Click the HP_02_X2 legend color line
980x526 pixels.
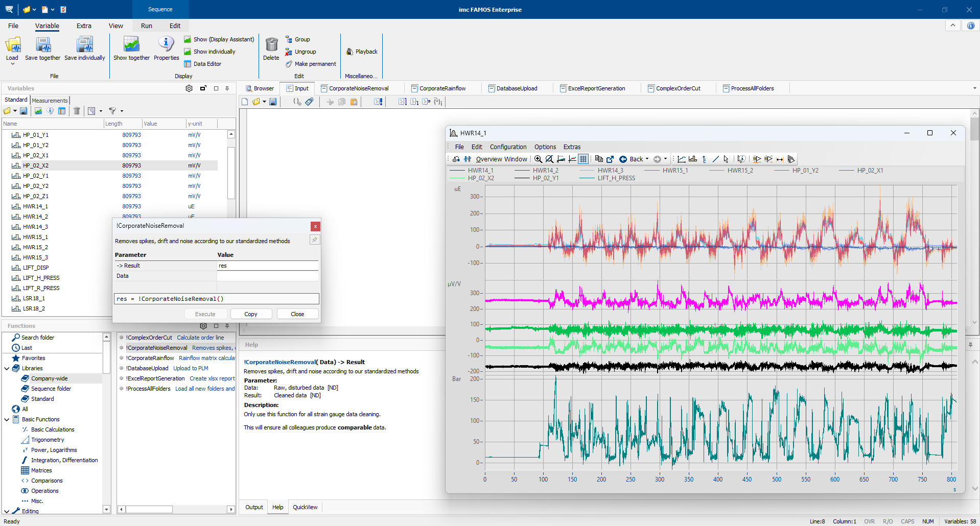(457, 178)
